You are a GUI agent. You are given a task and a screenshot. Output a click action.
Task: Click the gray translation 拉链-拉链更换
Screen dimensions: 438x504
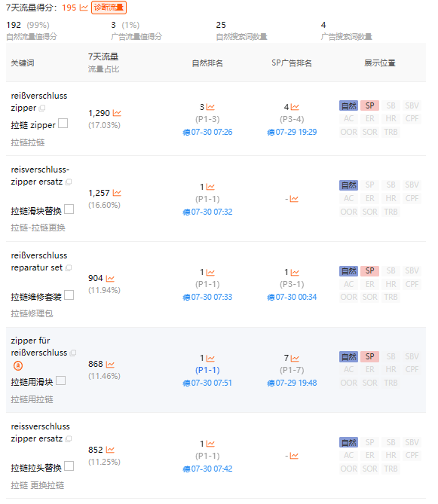(38, 228)
